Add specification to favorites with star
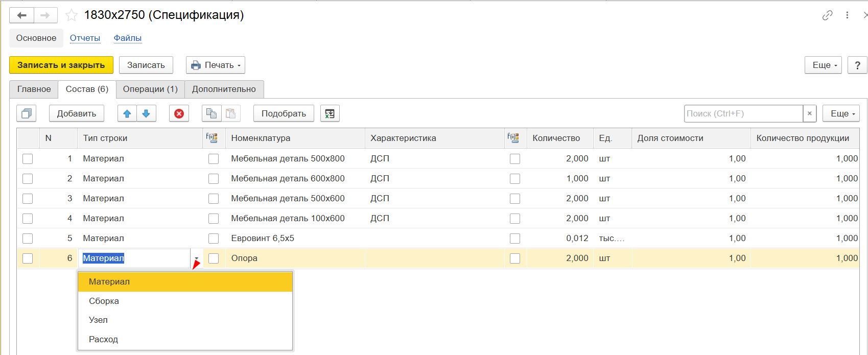This screenshot has height=355, width=868. click(72, 15)
